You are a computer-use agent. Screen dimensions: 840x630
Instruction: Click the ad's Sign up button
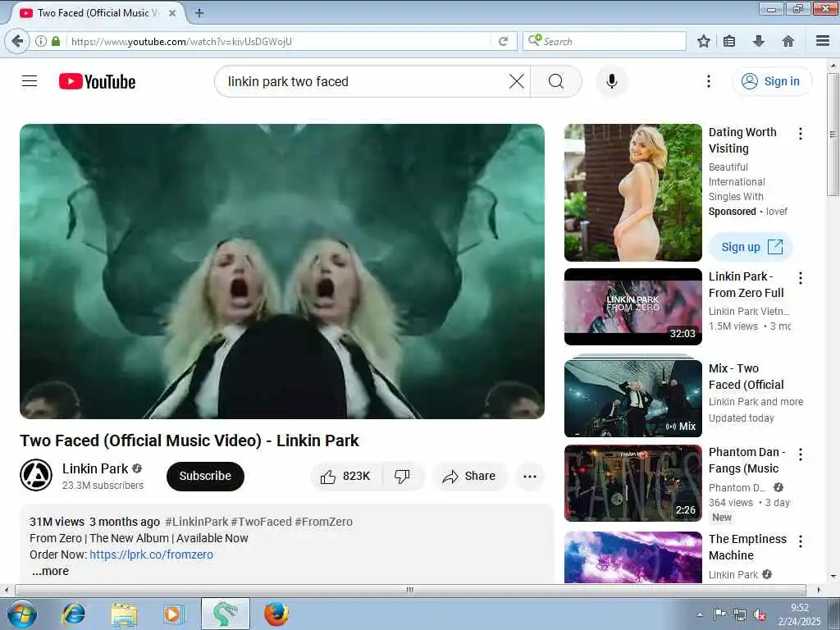pyautogui.click(x=751, y=247)
